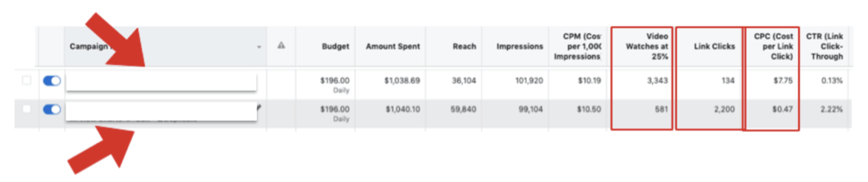Toggle off the second campaign switch
Screen dimensions: 868x182
click(52, 110)
